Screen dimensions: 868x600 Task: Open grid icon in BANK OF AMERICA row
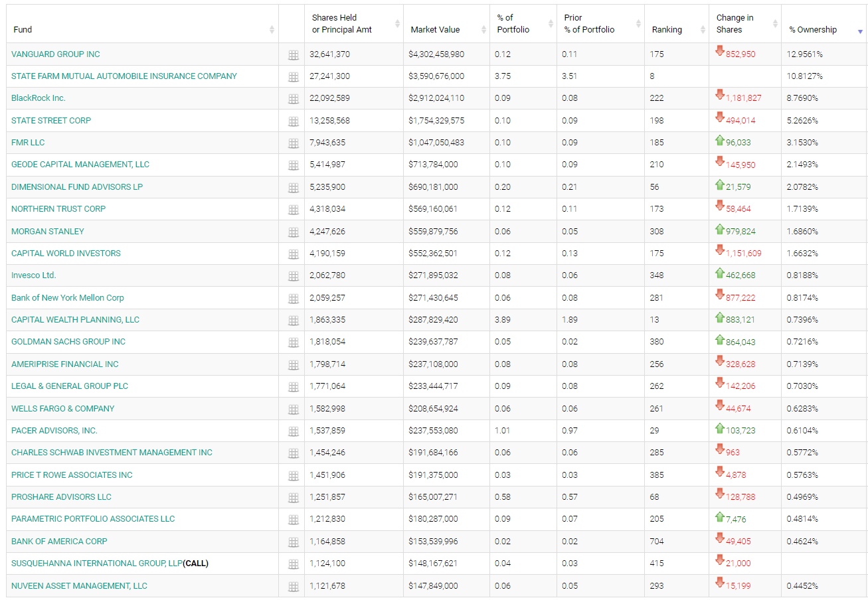(293, 542)
